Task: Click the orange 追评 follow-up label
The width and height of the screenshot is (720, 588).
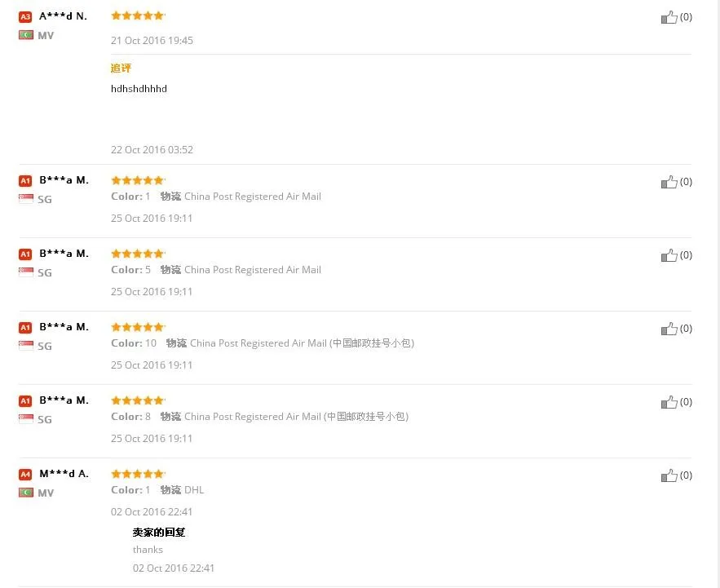Action: pyautogui.click(x=121, y=69)
